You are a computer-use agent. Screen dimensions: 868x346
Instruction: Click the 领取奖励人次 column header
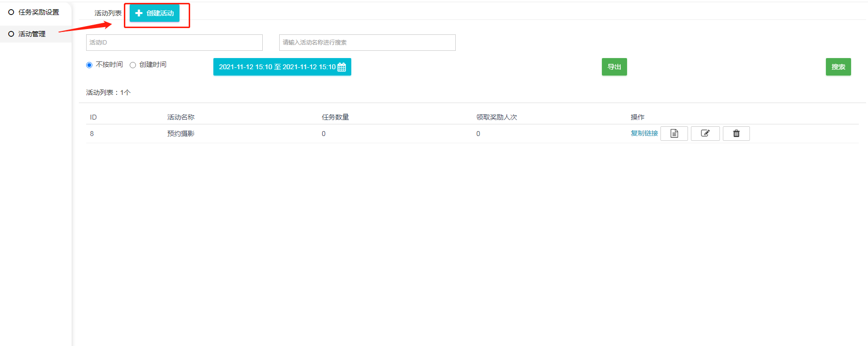pyautogui.click(x=496, y=117)
